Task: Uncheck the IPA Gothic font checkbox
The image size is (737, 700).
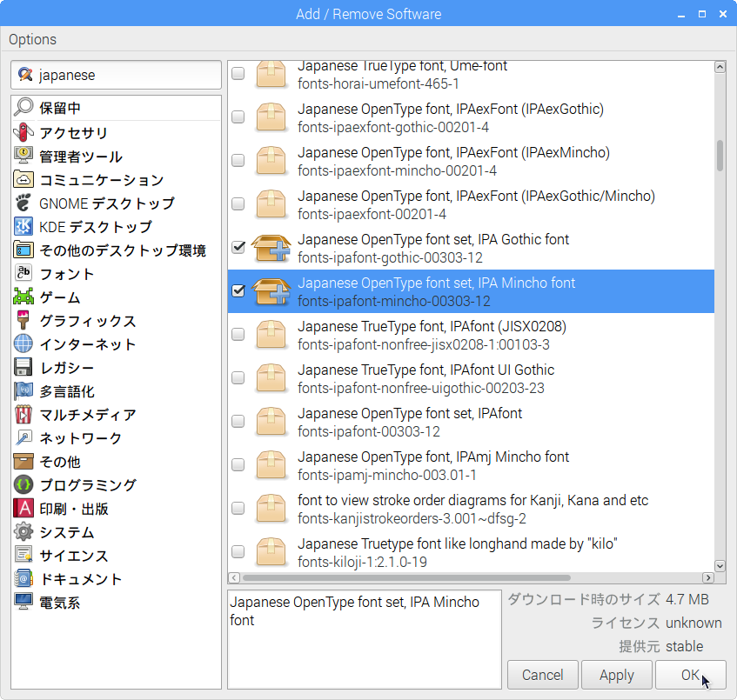Action: click(x=238, y=247)
